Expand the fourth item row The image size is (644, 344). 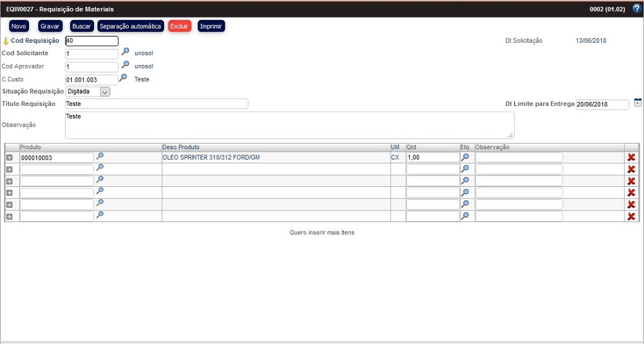[9, 193]
